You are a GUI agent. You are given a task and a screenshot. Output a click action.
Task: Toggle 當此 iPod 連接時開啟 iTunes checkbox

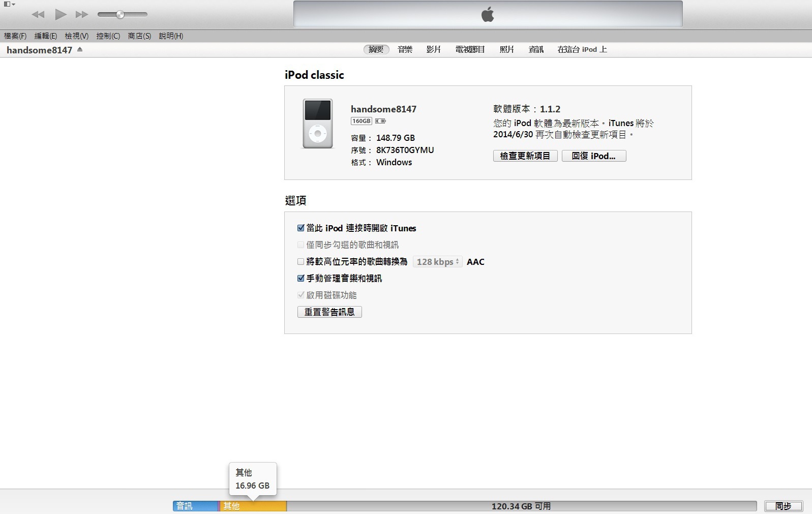[301, 228]
